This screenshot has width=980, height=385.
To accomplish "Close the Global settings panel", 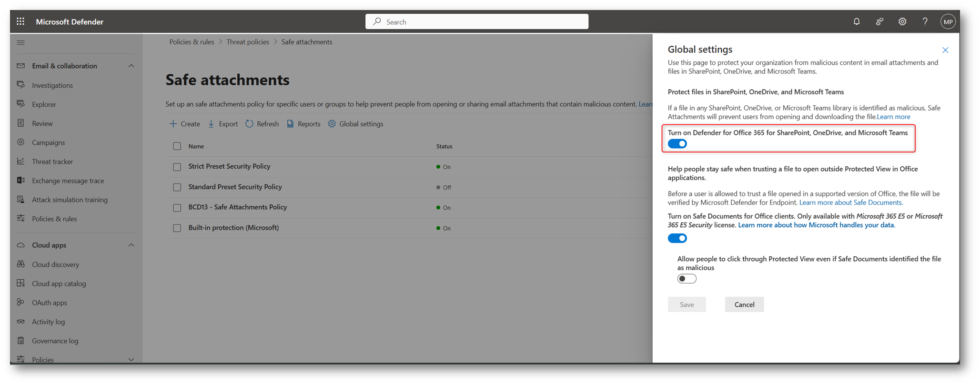I will point(945,50).
